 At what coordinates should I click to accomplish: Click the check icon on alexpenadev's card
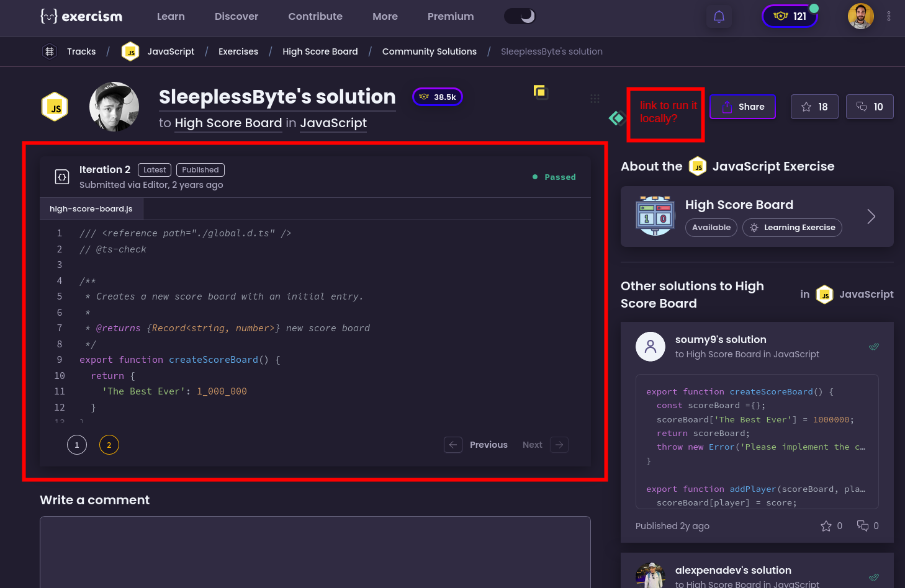pos(874,577)
